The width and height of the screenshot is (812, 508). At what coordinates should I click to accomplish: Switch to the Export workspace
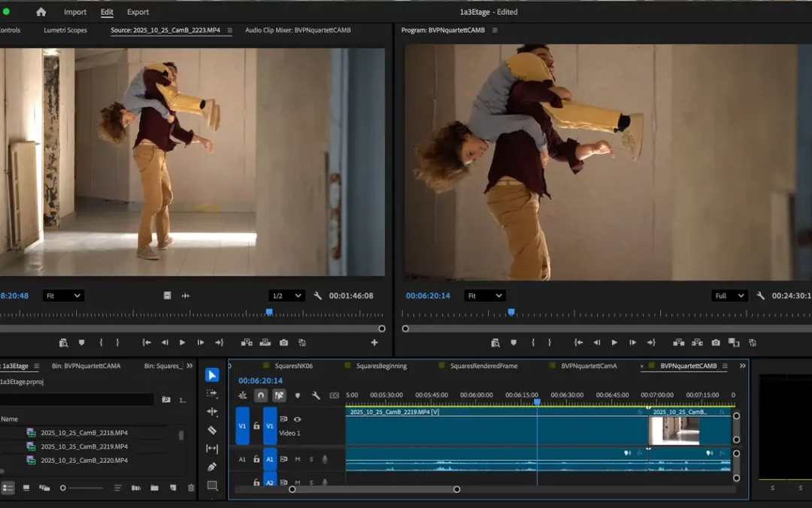(x=138, y=12)
